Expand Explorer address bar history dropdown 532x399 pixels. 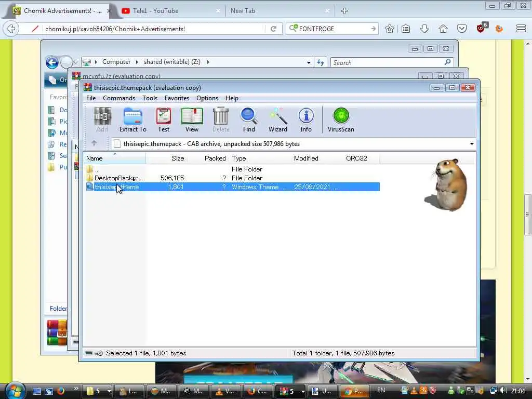point(309,62)
